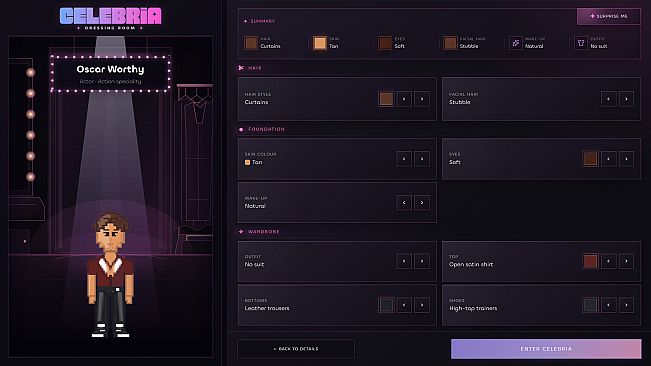651x366 pixels.
Task: Click the Hair section scissors icon
Action: click(x=241, y=68)
